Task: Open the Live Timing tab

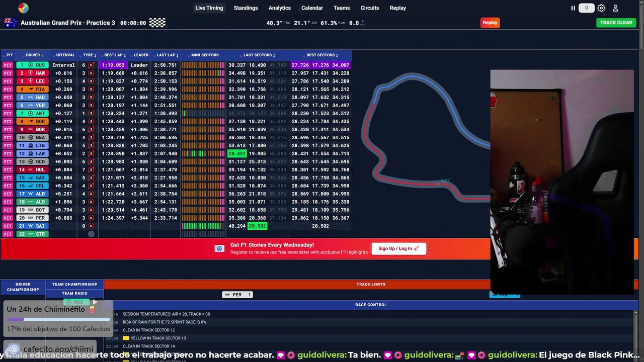Action: (x=209, y=8)
